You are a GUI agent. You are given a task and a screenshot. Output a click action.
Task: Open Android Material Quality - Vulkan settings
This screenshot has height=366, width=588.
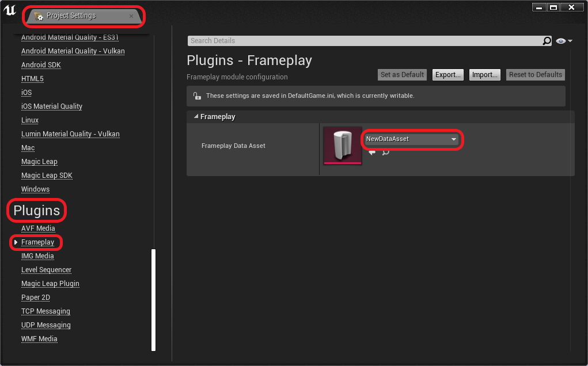click(x=73, y=51)
